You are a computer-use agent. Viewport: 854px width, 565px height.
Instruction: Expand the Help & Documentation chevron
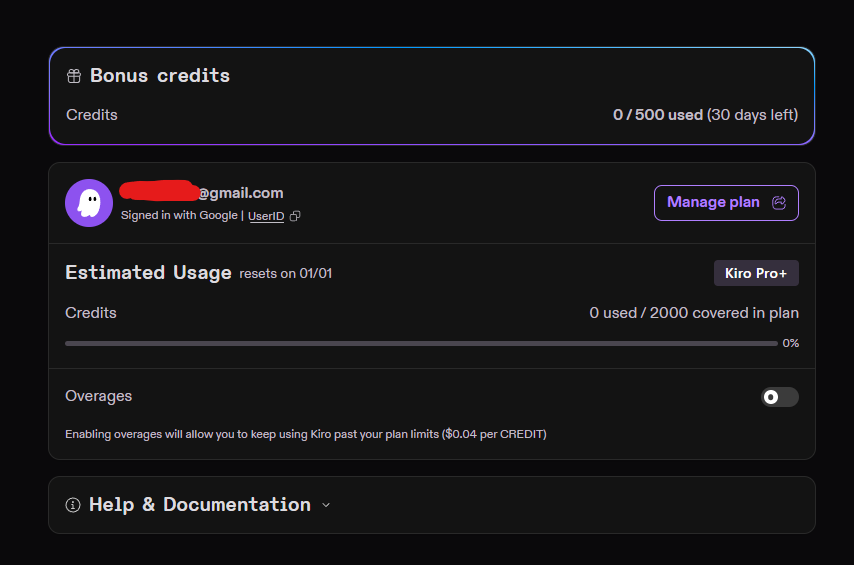tap(326, 505)
